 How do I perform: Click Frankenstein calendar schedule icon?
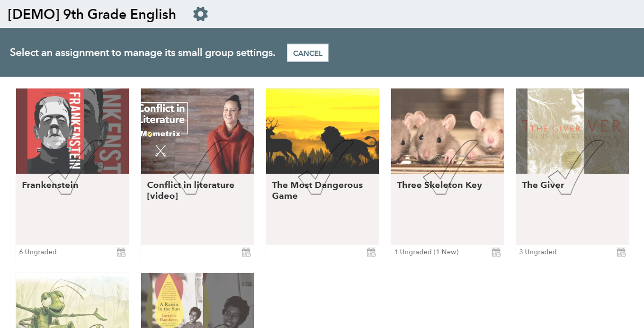pos(121,252)
